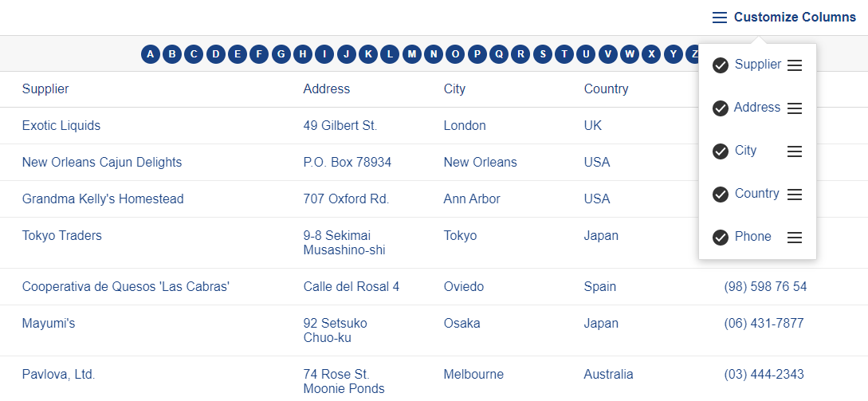Toggle the Phone column checkbox
The width and height of the screenshot is (868, 401).
(x=721, y=238)
